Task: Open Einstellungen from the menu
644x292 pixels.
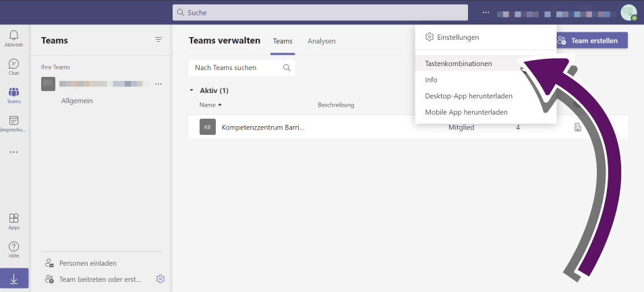Action: [x=486, y=37]
